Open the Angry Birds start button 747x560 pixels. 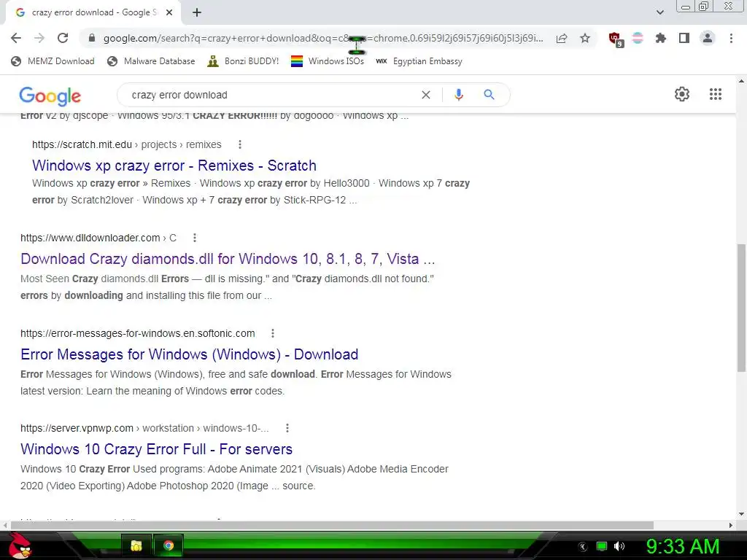pyautogui.click(x=20, y=545)
